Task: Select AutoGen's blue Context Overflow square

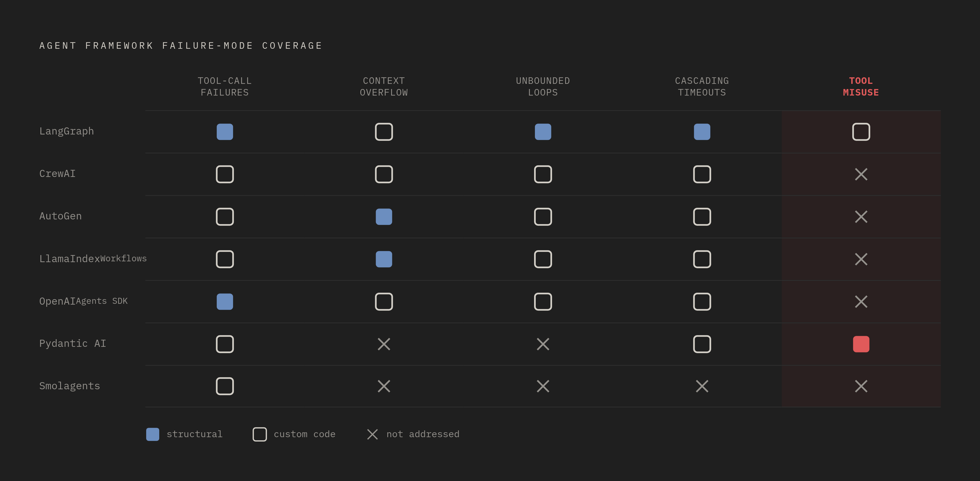Action: click(x=384, y=217)
